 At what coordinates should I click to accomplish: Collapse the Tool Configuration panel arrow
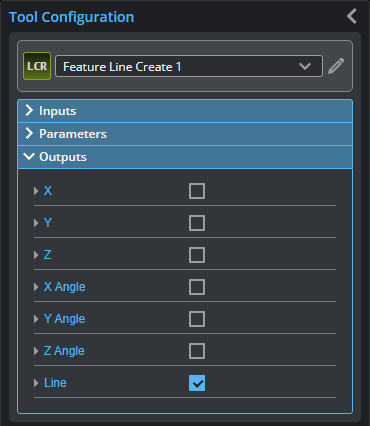[x=352, y=16]
